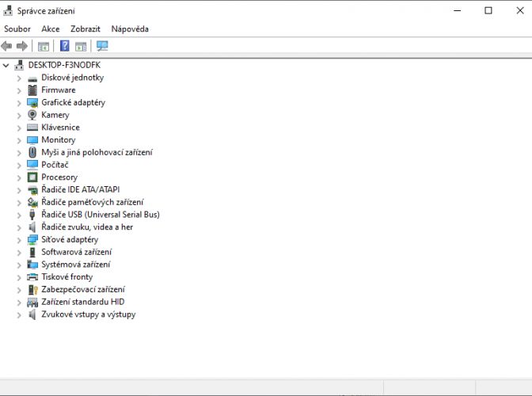Expand Řadiče USB (Universal Serial Bus)
532x396 pixels.
pyautogui.click(x=19, y=215)
